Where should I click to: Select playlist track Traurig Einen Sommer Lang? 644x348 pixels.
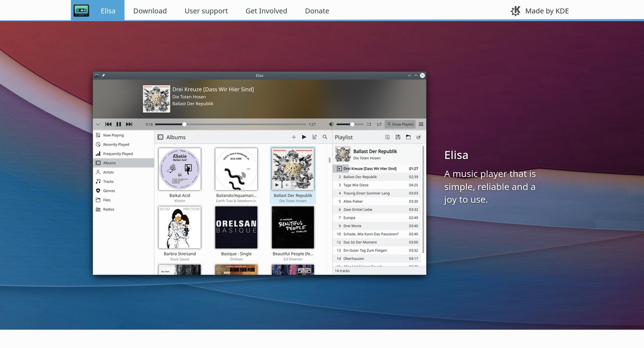[x=377, y=193]
